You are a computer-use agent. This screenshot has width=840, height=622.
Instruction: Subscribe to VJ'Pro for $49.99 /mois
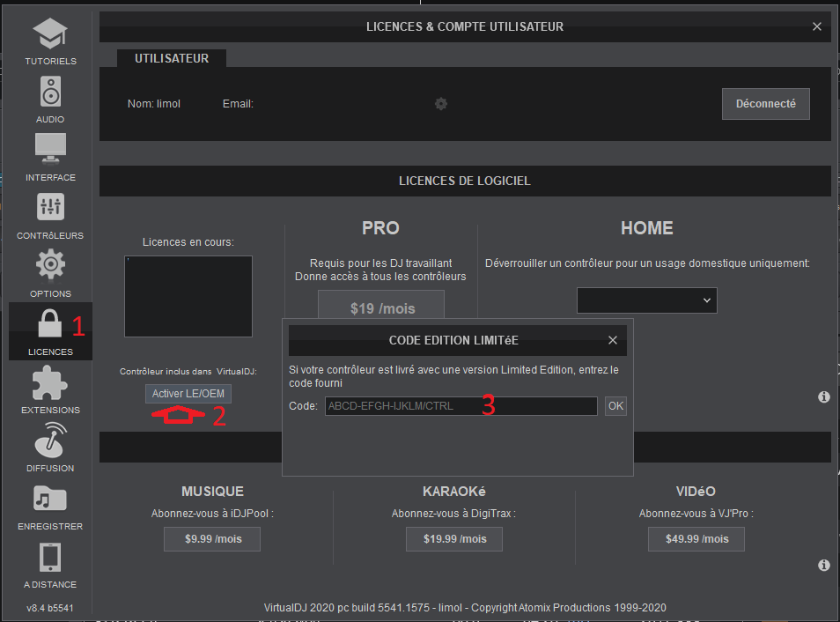[696, 539]
